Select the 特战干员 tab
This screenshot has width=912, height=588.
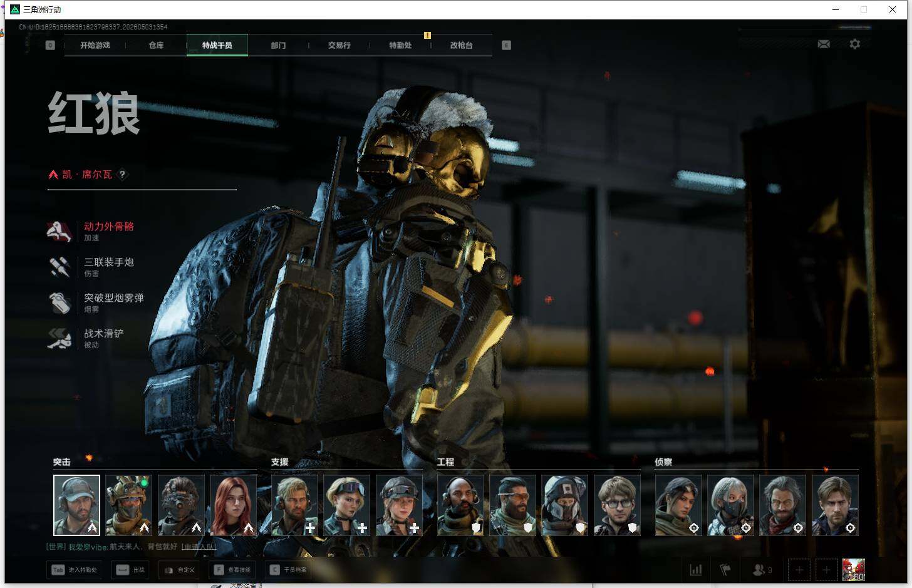pos(217,45)
